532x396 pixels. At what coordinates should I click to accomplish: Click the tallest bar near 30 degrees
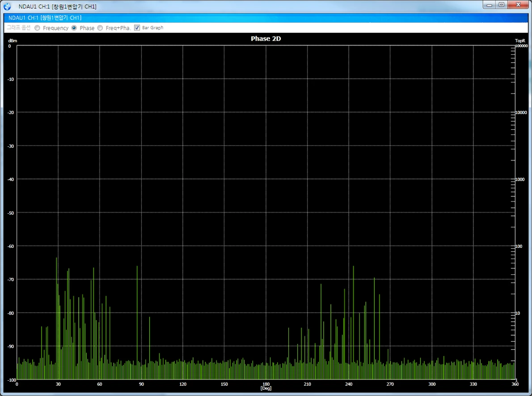(x=57, y=318)
